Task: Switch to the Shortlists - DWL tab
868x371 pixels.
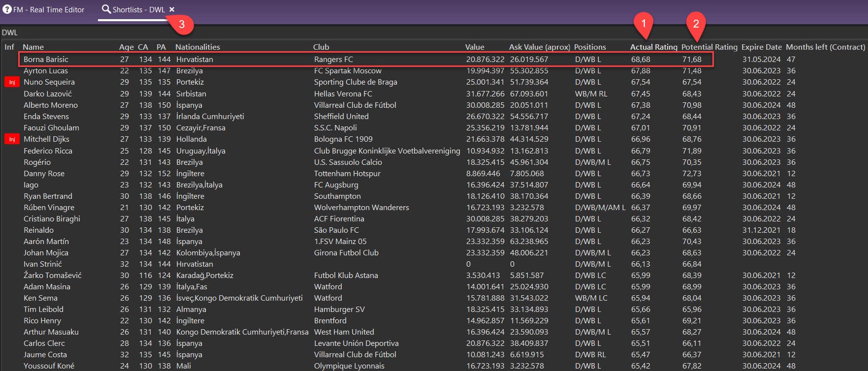Action: tap(138, 10)
